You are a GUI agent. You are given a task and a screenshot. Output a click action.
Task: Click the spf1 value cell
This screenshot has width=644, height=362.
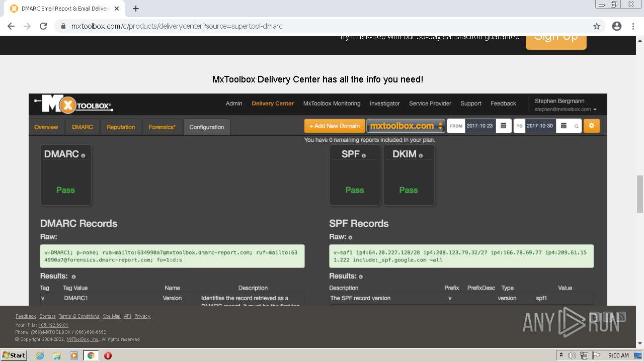541,298
